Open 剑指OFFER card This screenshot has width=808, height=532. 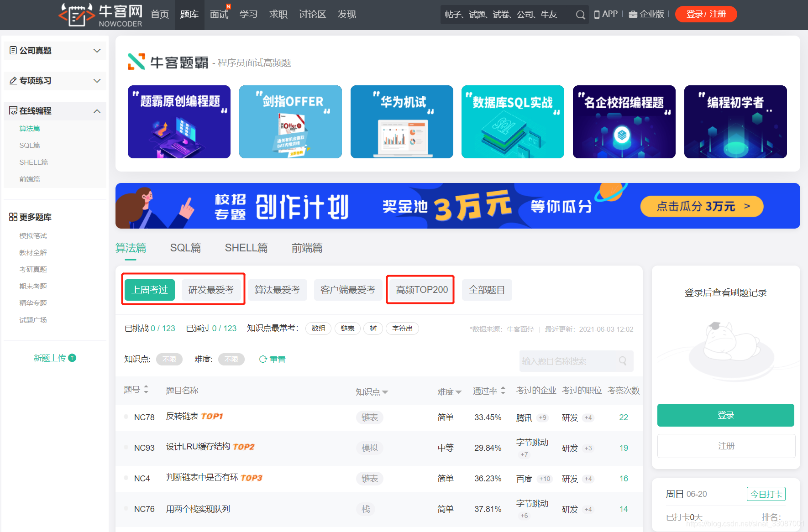[290, 122]
